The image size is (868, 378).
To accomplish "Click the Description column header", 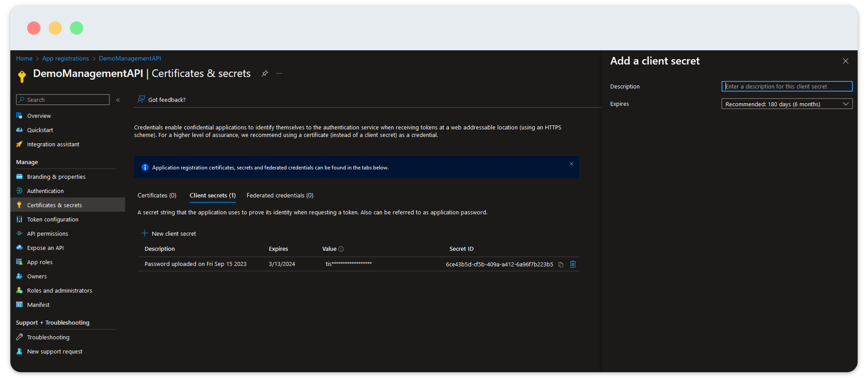I will tap(160, 249).
